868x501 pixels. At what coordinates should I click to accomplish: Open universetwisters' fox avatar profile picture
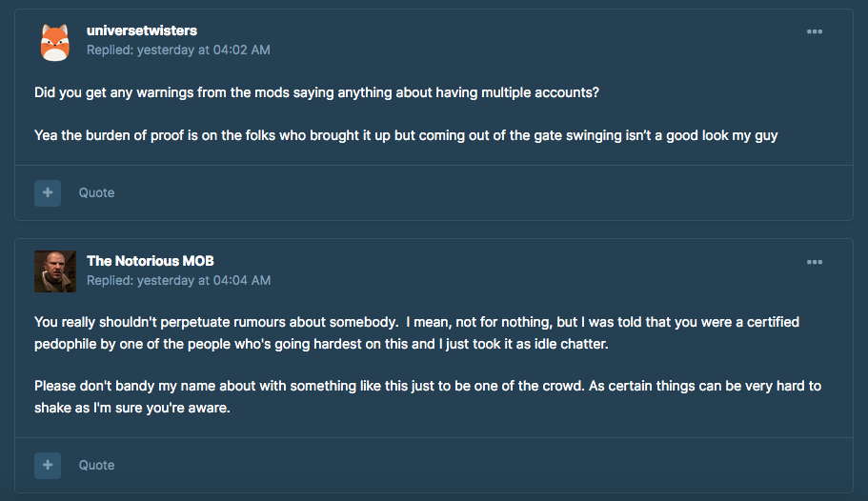[55, 42]
